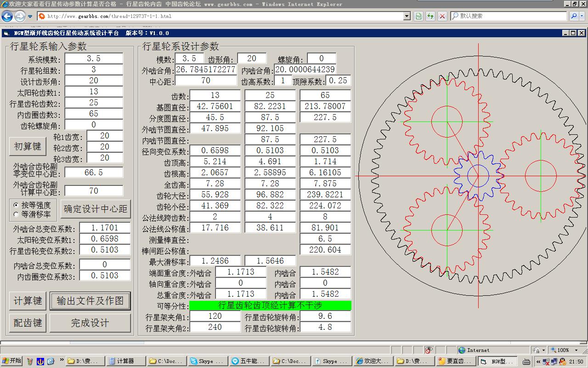The height and width of the screenshot is (368, 588).
Task: Open the 五牛能 taskbar button
Action: (x=249, y=361)
